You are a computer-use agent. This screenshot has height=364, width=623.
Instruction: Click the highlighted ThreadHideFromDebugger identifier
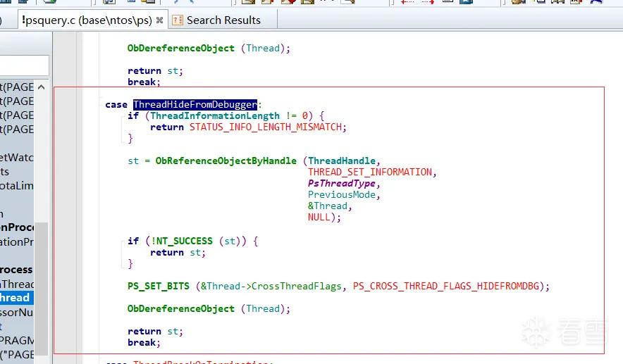pyautogui.click(x=195, y=104)
